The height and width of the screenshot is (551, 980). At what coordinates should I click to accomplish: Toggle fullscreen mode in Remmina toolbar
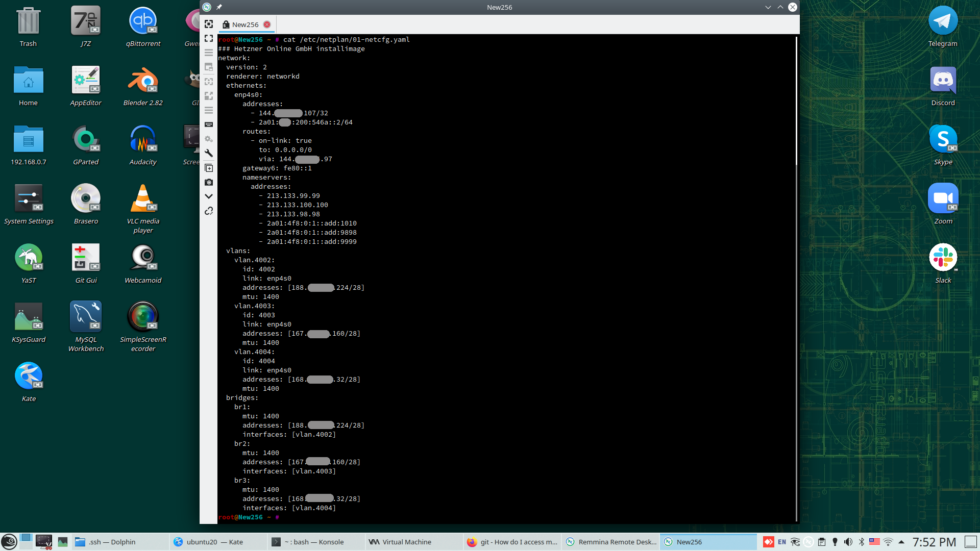tap(209, 38)
